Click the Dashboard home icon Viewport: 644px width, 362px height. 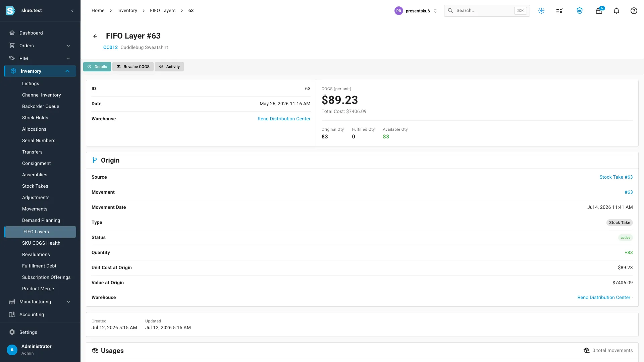click(x=12, y=33)
